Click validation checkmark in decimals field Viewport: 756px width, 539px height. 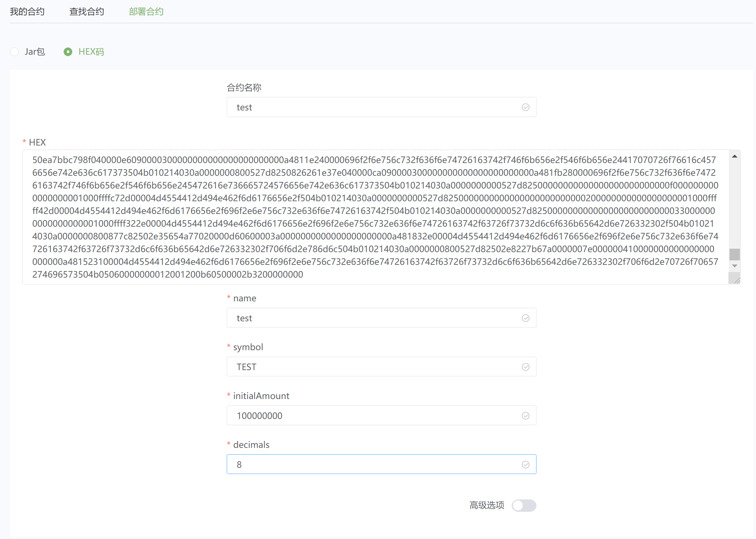(x=525, y=465)
